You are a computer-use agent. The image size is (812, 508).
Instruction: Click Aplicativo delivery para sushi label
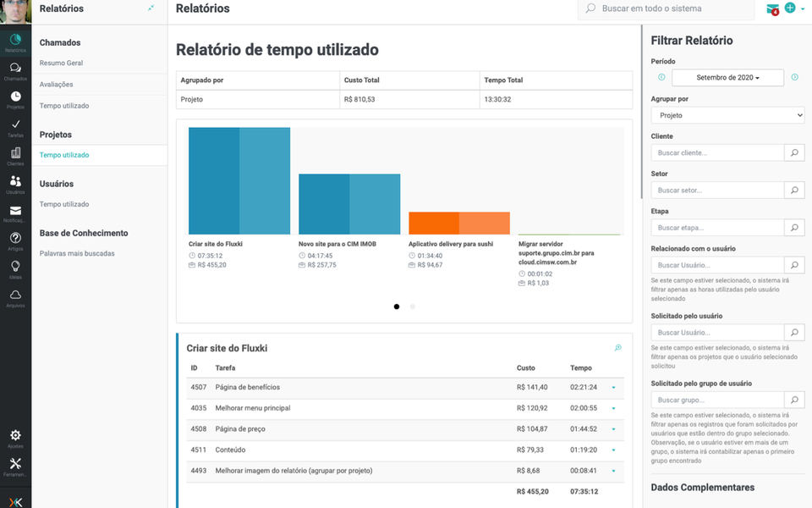451,244
